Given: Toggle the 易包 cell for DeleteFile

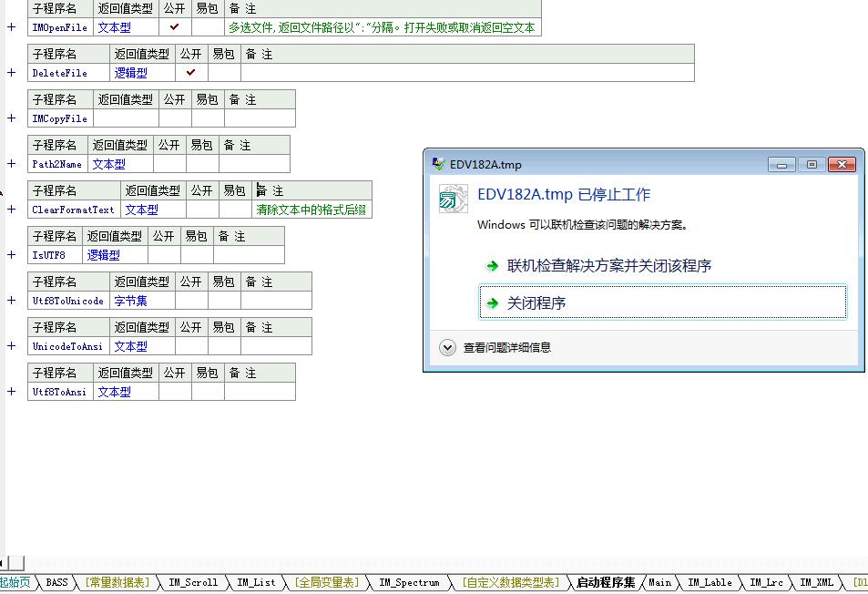Looking at the screenshot, I should coord(224,73).
